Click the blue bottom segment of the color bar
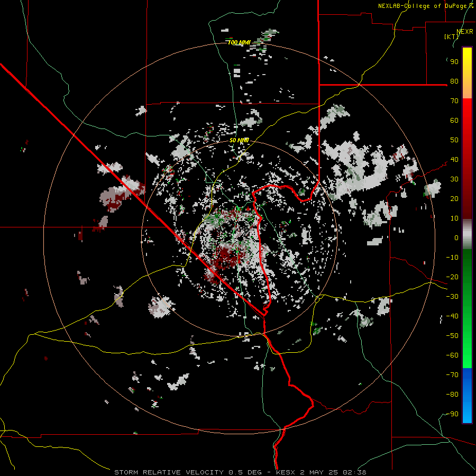 (x=467, y=396)
